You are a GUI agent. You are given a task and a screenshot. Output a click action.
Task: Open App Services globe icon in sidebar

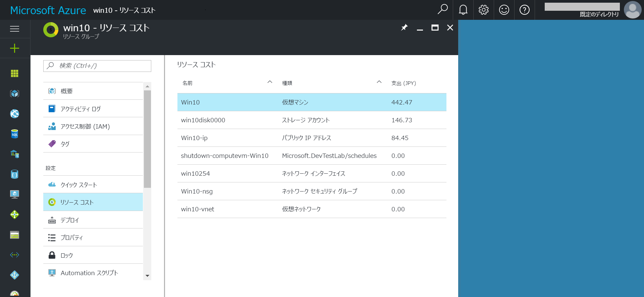(14, 114)
